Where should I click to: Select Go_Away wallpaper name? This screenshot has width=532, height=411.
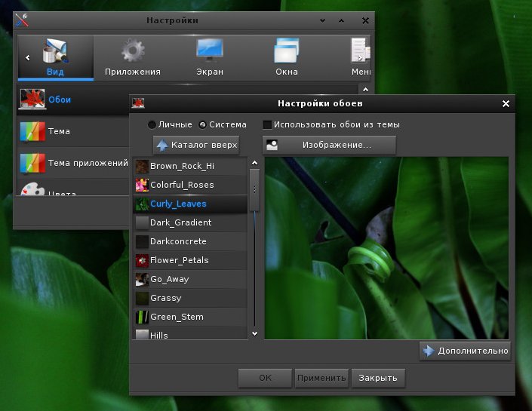(x=169, y=280)
